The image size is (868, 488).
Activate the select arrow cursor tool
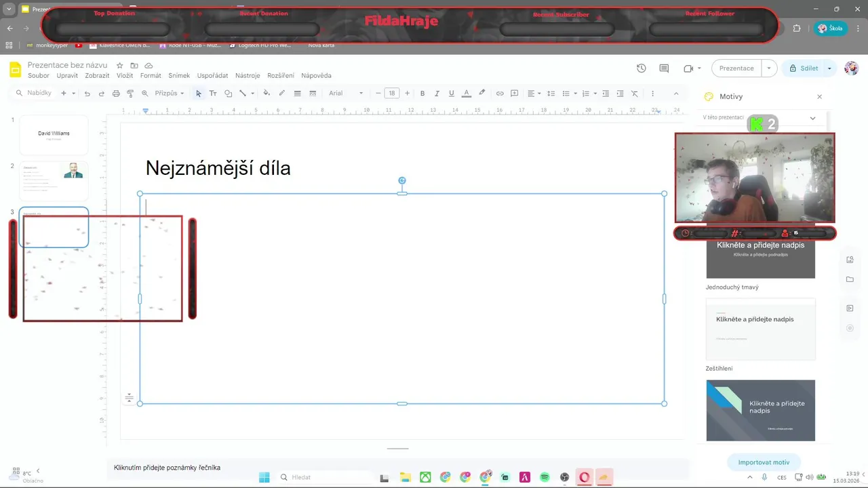coord(198,94)
